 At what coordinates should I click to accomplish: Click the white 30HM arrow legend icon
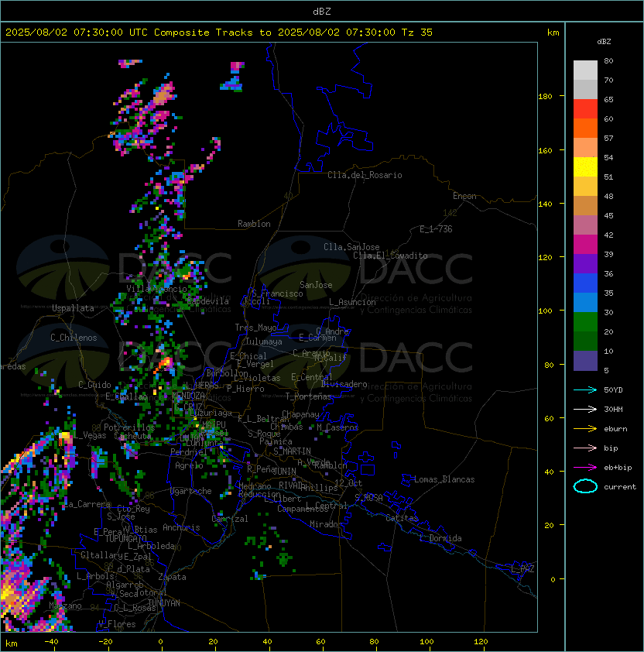[x=585, y=409]
